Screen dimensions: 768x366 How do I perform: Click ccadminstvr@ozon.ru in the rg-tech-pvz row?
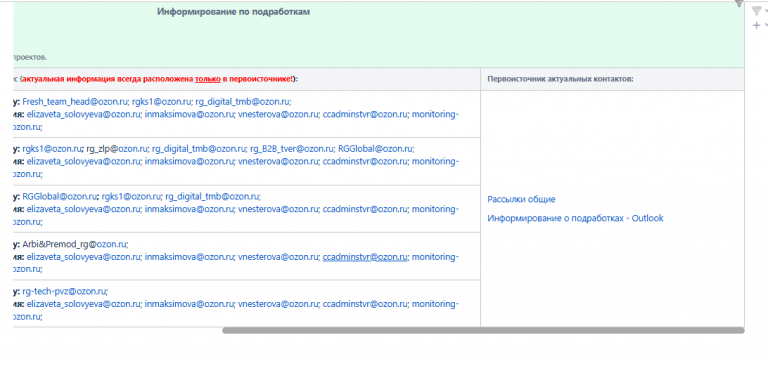365,304
